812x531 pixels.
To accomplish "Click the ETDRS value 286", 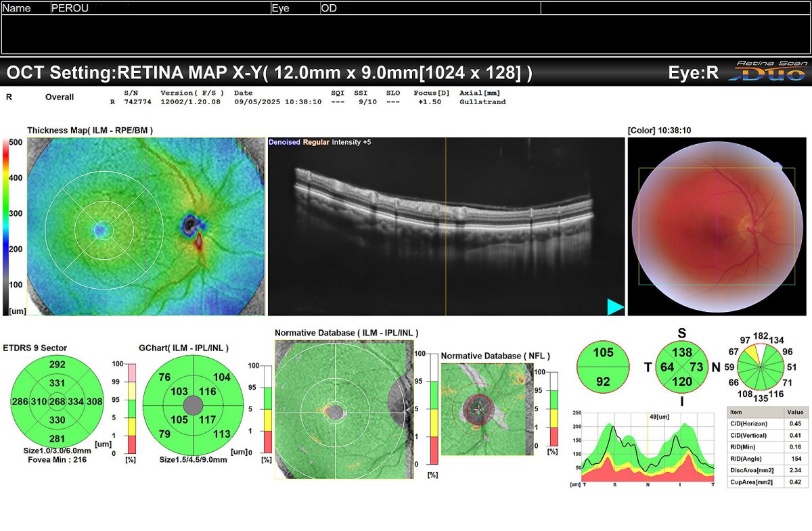I will pyautogui.click(x=20, y=402).
